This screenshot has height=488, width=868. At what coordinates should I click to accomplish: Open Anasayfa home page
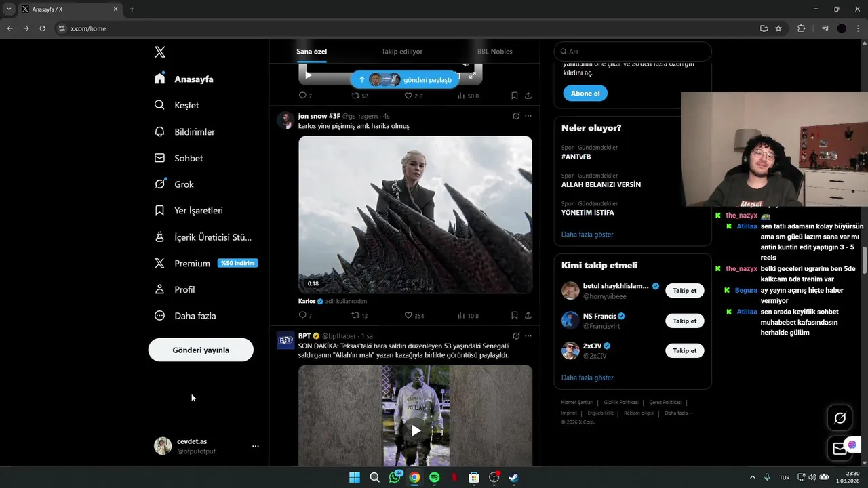[184, 79]
